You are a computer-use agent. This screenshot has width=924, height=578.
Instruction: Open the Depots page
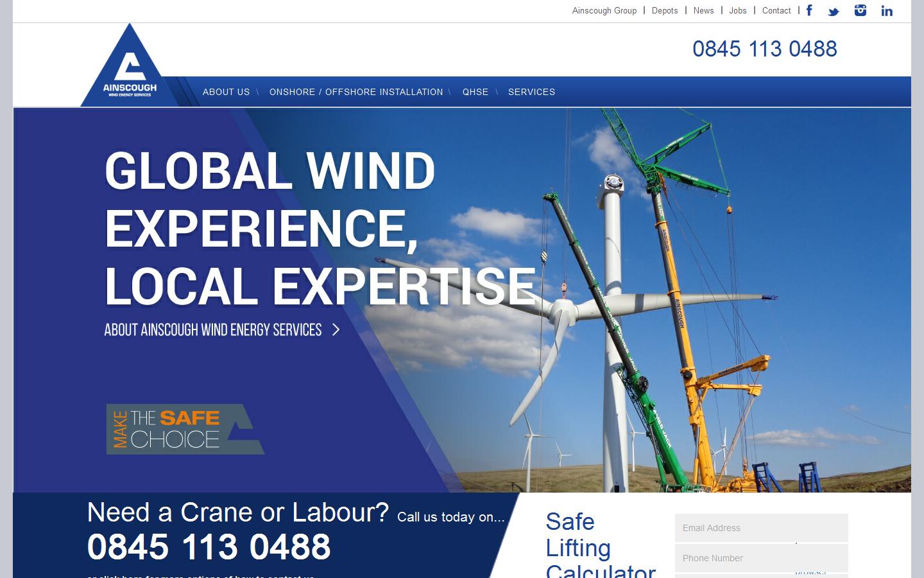(x=665, y=10)
